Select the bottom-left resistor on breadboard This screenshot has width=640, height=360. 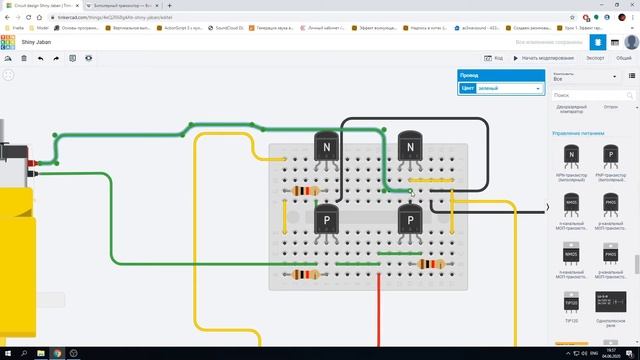coord(305,275)
